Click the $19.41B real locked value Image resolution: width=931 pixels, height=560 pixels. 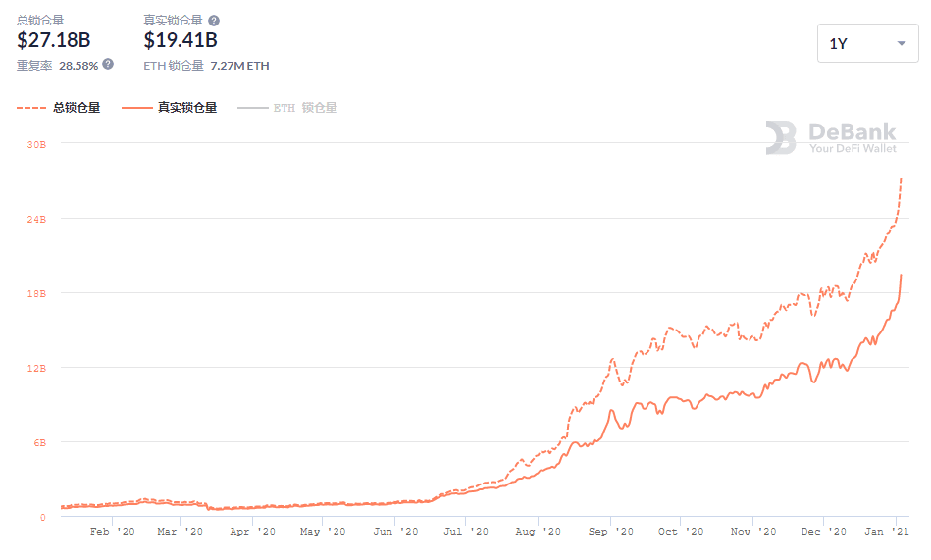pos(181,40)
